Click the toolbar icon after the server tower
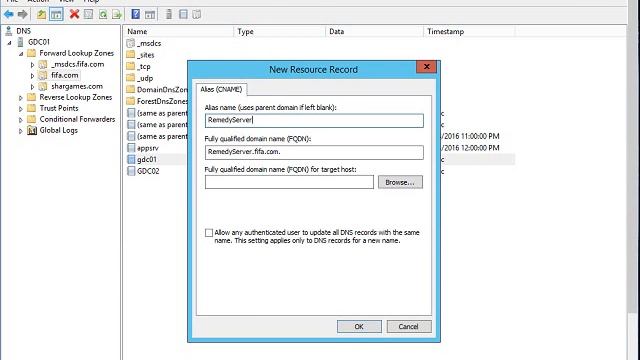Image resolution: width=640 pixels, height=360 pixels. [x=183, y=14]
